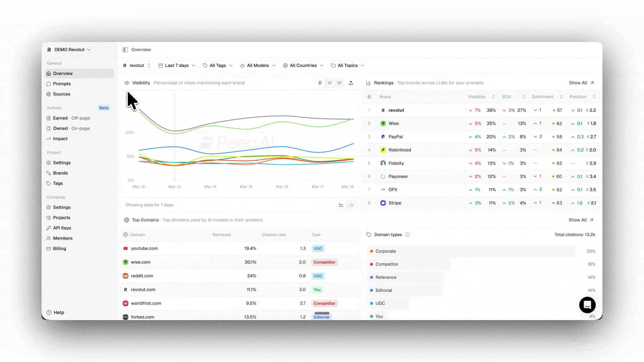This screenshot has width=644, height=362.
Task: Open Company Settings in the sidebar
Action: pyautogui.click(x=79, y=207)
